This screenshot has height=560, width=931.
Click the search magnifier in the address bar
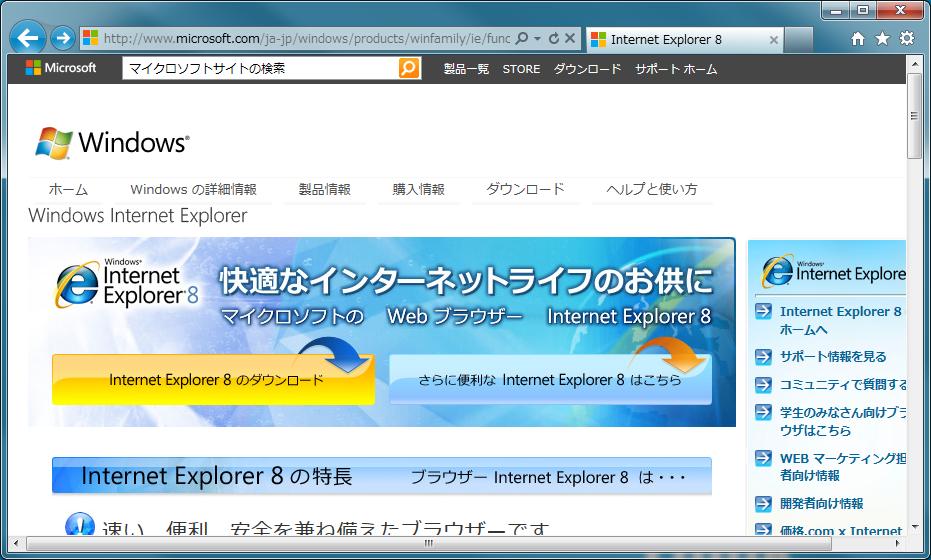(x=521, y=39)
